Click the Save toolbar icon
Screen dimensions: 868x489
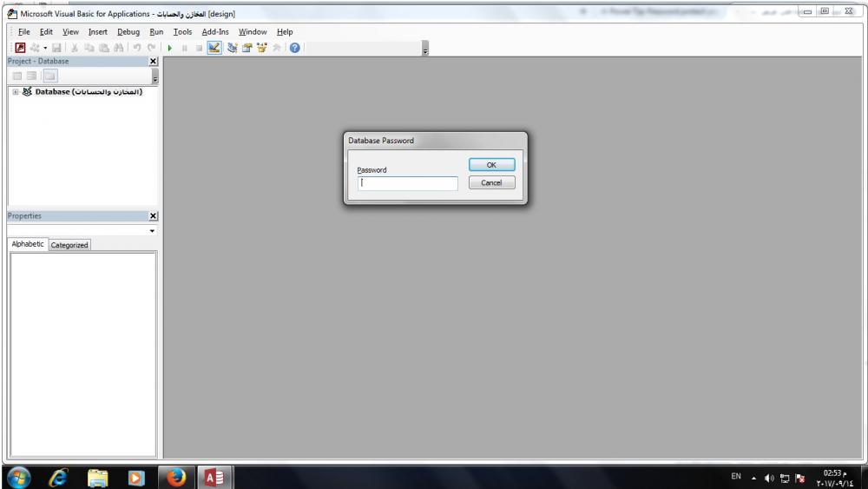tap(56, 48)
